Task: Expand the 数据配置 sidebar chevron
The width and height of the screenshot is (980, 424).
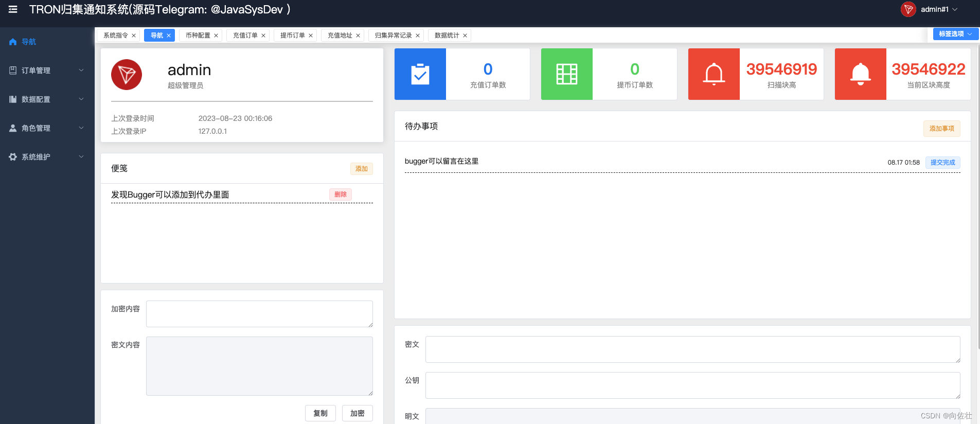Action: [x=81, y=99]
